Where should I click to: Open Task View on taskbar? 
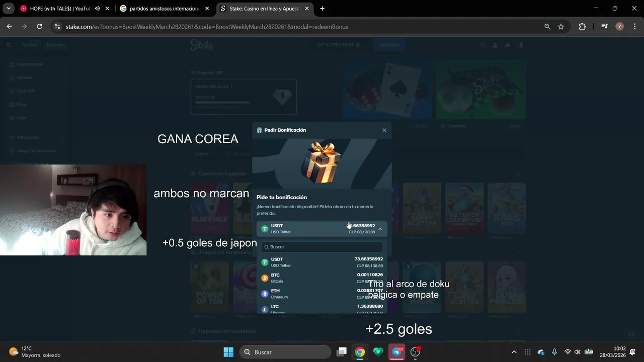(342, 352)
